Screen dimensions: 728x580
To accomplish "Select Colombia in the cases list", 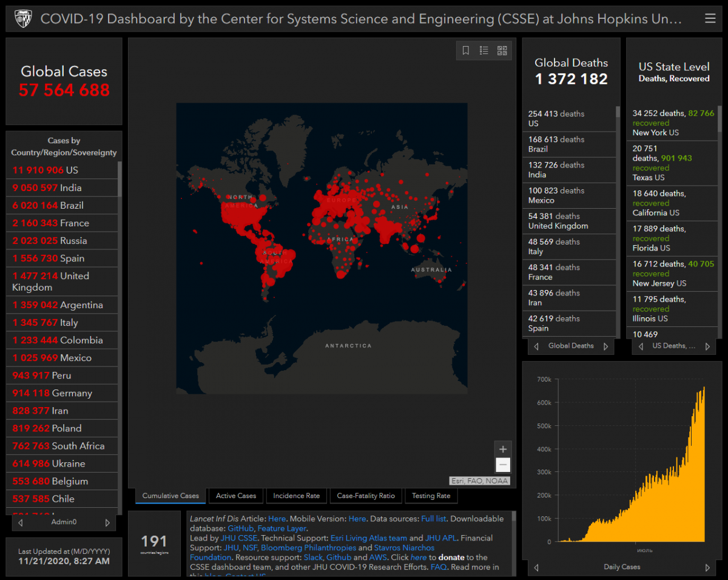I will (62, 340).
